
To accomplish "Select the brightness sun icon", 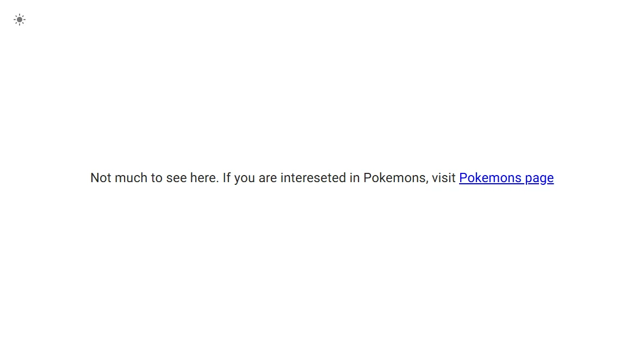I will click(19, 20).
